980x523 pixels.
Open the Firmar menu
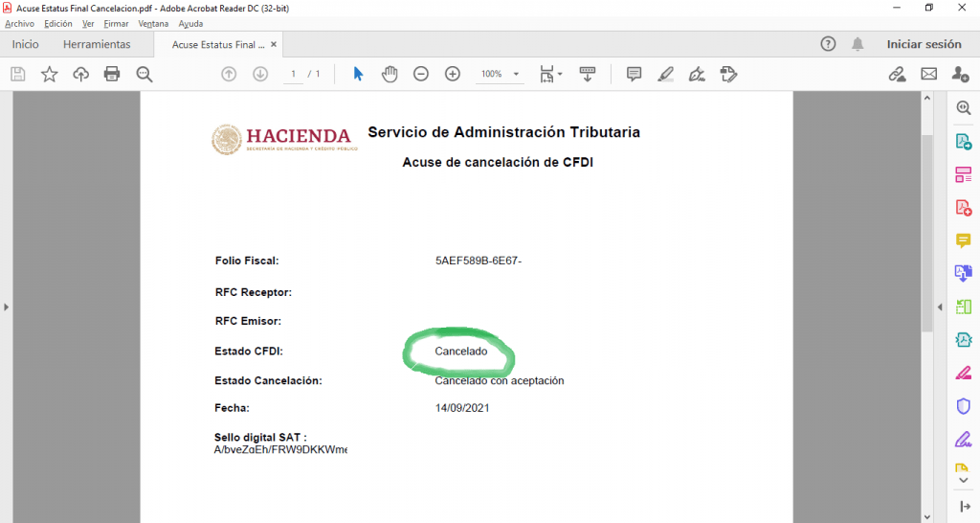(x=116, y=24)
